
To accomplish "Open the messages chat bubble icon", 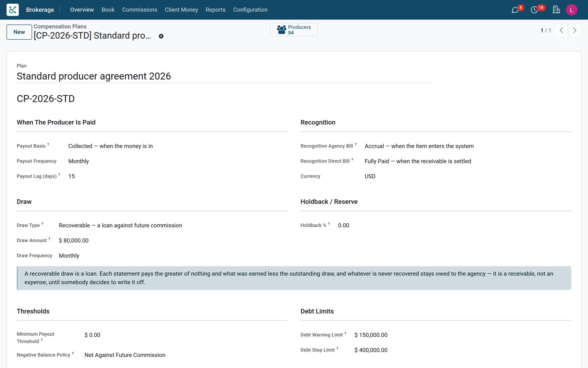I will (515, 10).
